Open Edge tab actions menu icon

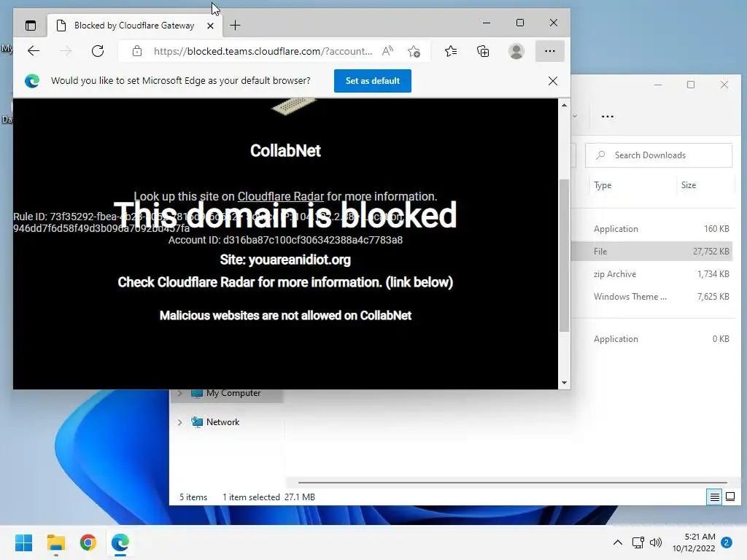coord(31,26)
